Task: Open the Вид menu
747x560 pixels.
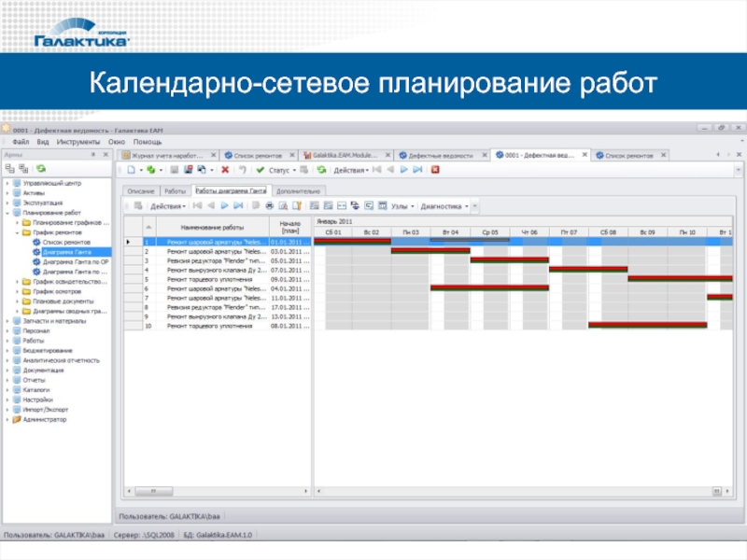Action: 43,142
